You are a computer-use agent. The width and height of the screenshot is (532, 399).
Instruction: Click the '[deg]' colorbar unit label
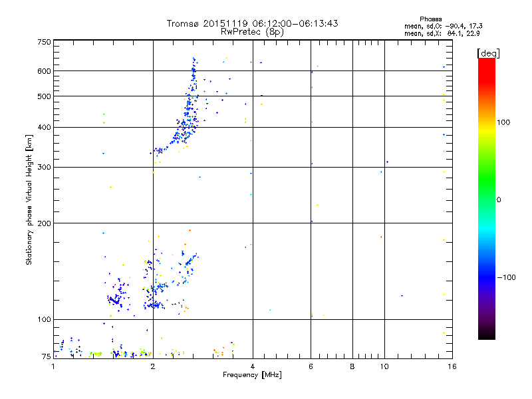488,54
